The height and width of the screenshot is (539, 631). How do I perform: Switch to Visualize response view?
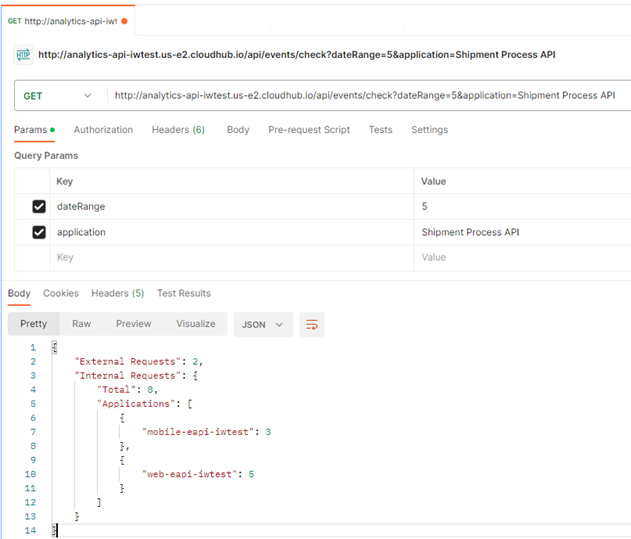196,324
